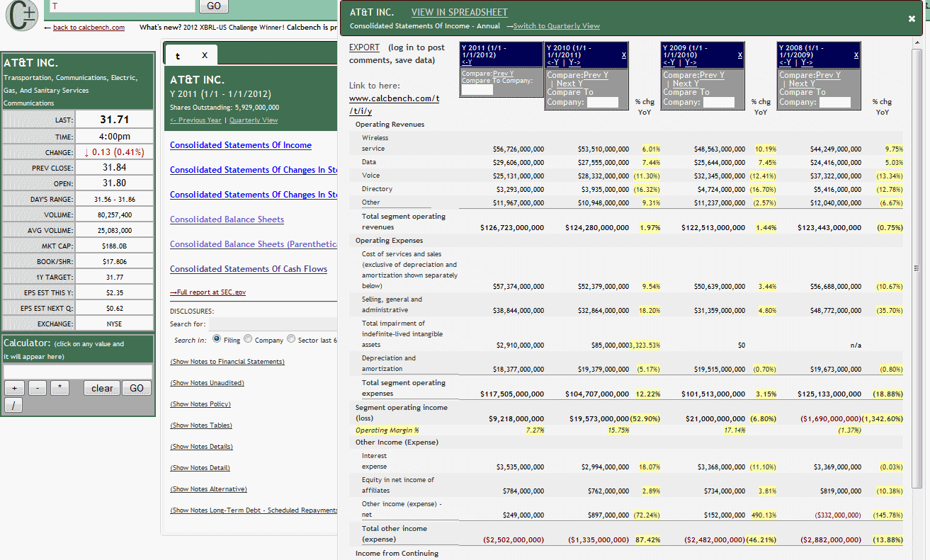The height and width of the screenshot is (560, 930).
Task: Go back to calcbench.com
Action: coord(89,28)
